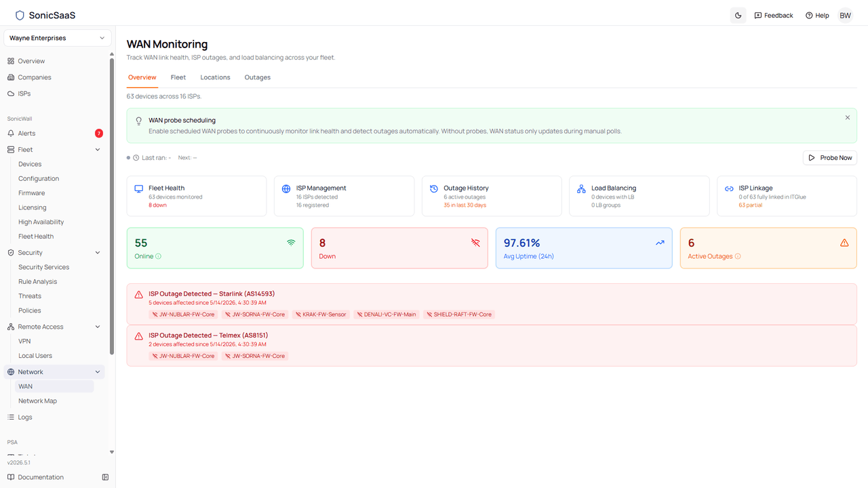Click the lightbulb icon in probe banner
Viewport: 868px width, 488px height.
(x=139, y=121)
